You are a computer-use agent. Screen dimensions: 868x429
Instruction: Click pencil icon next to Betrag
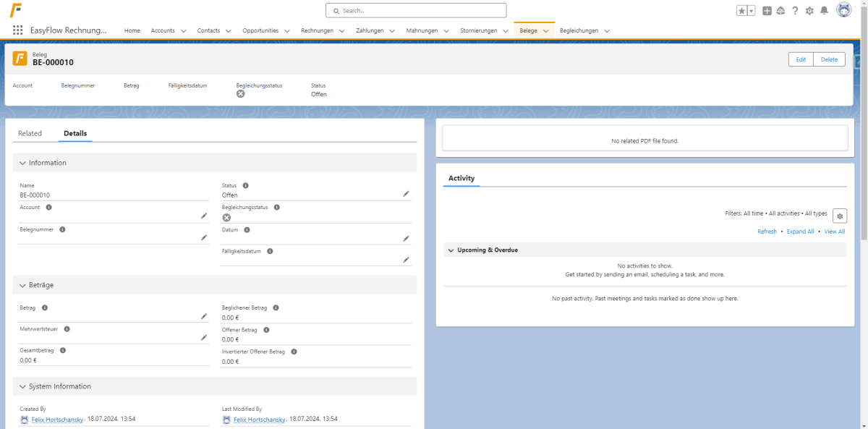(x=204, y=316)
